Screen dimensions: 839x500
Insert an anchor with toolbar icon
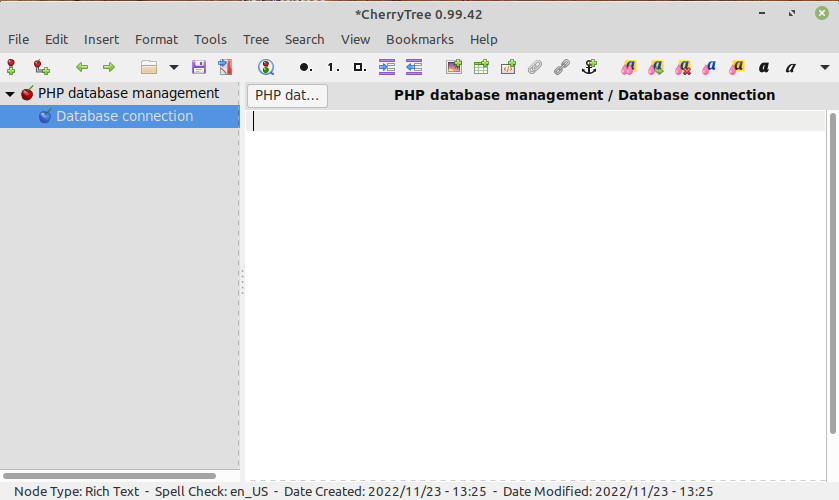(589, 67)
